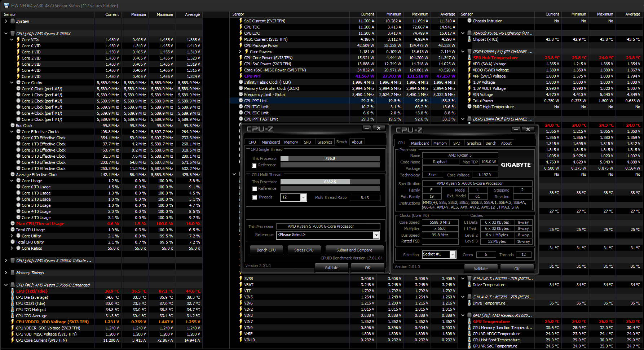Collapse the GPU [#0]: AMD Radeon RX section
This screenshot has width=644, height=350.
pos(463,315)
